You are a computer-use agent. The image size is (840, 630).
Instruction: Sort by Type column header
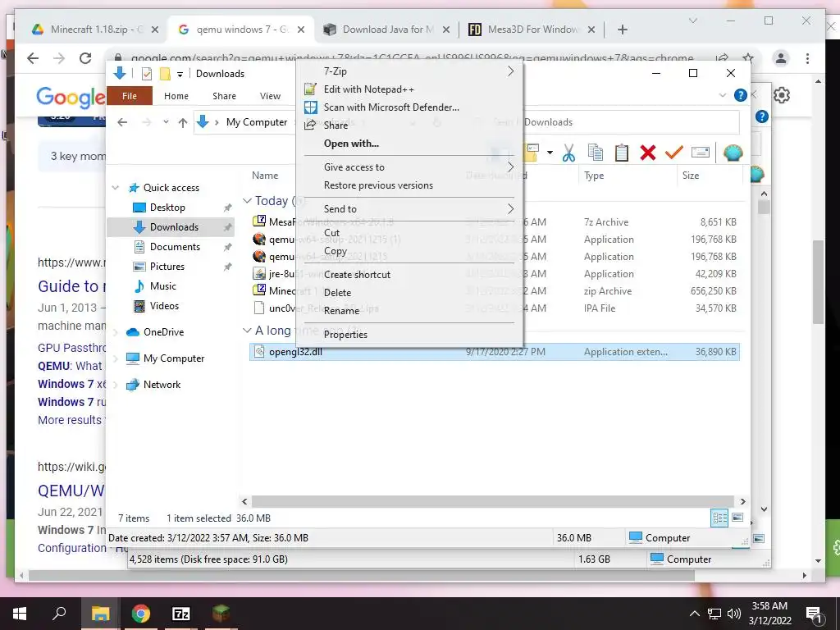point(628,176)
